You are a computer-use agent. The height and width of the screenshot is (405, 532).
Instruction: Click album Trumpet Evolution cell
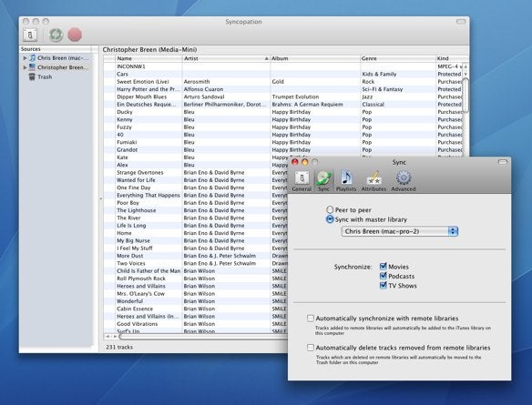(x=295, y=96)
